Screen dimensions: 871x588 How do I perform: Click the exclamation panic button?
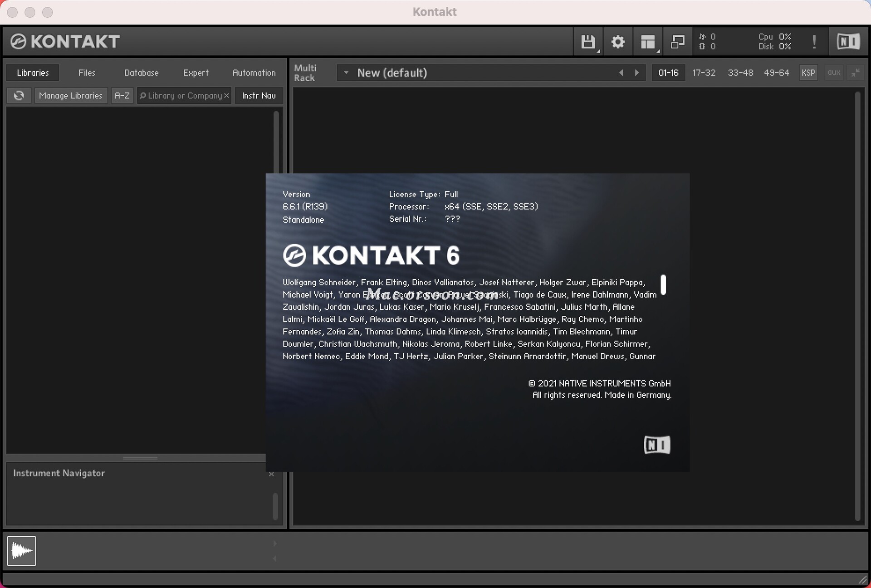click(814, 42)
